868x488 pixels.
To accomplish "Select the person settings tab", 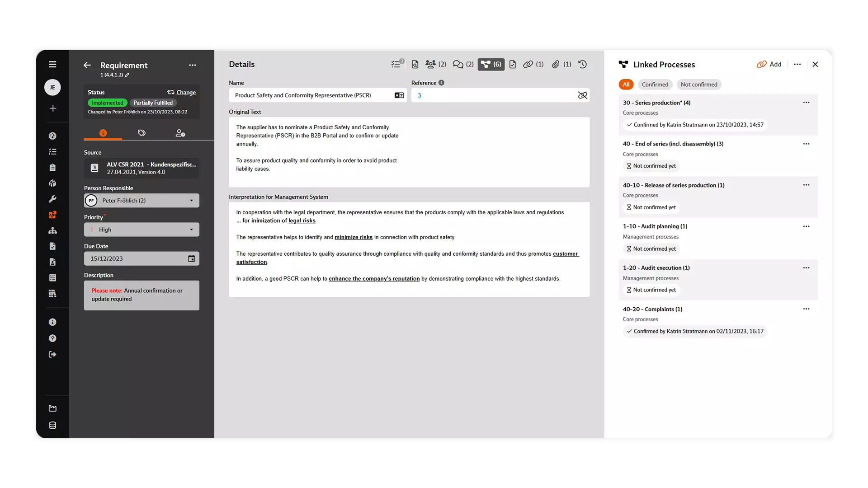I will 180,133.
